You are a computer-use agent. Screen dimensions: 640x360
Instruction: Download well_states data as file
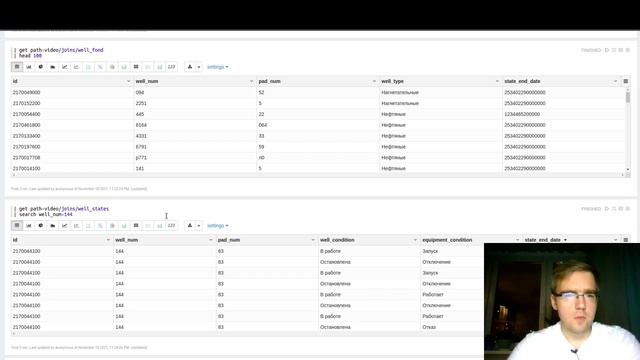tap(190, 225)
